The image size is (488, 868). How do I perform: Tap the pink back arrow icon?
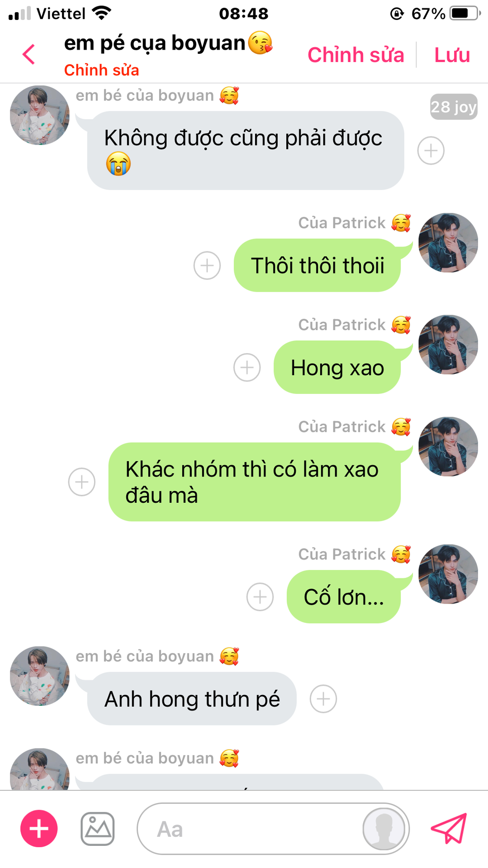28,54
